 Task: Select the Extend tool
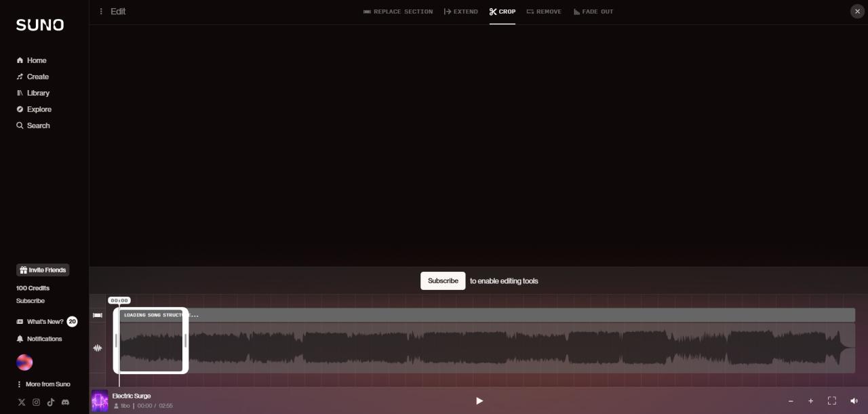(x=461, y=12)
